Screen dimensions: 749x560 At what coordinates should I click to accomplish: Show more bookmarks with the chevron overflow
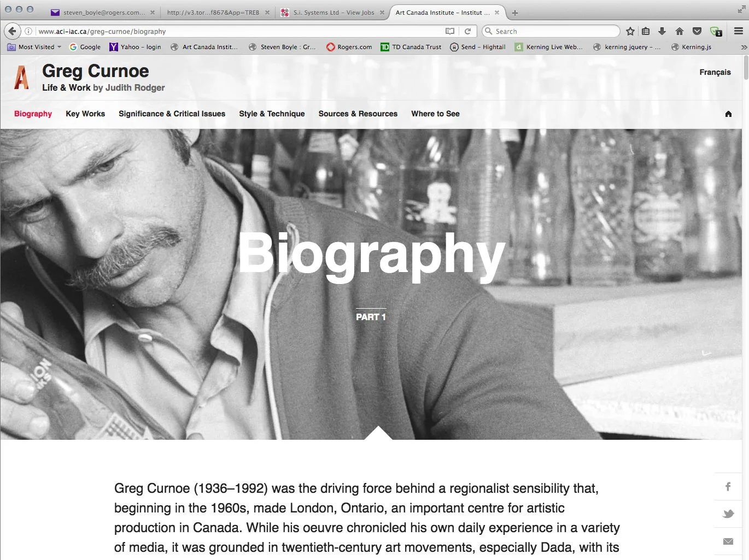[744, 47]
